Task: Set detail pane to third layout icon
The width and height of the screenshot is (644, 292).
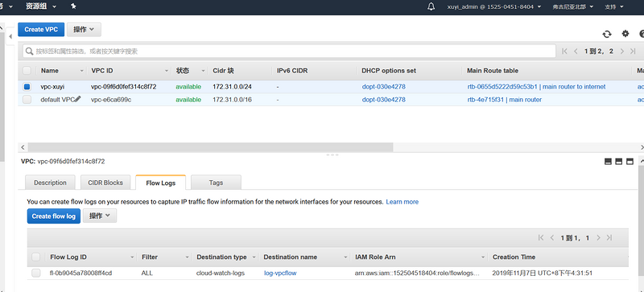Action: [x=630, y=162]
